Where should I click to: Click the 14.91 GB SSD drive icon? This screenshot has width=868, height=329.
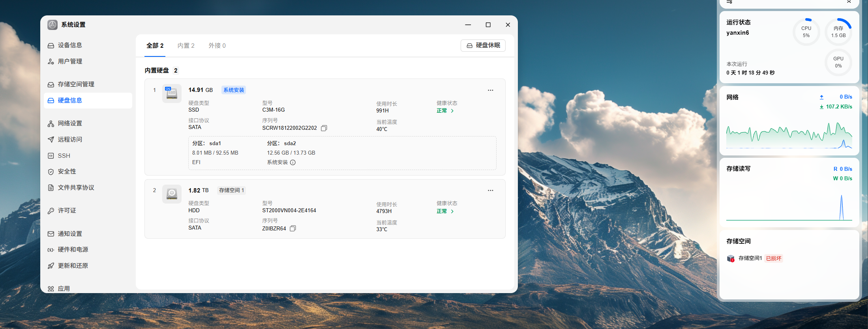172,93
